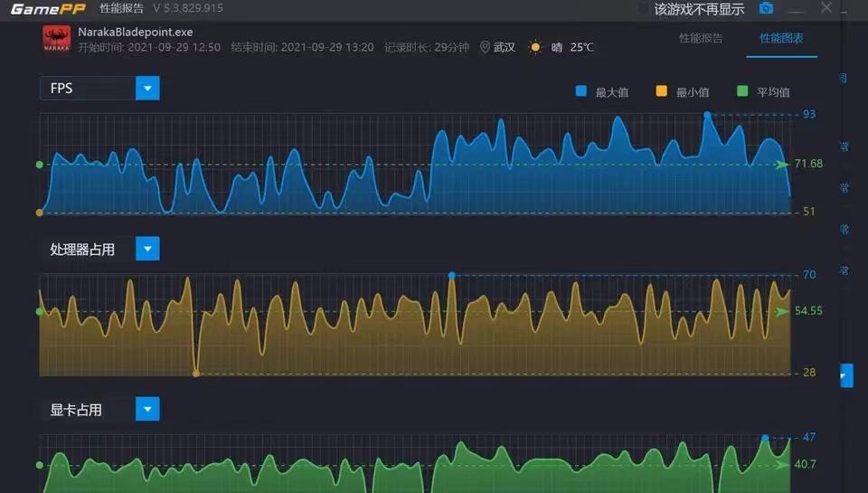Click the 记录时长: 29分钟 text
This screenshot has width=868, height=493.
(x=426, y=47)
